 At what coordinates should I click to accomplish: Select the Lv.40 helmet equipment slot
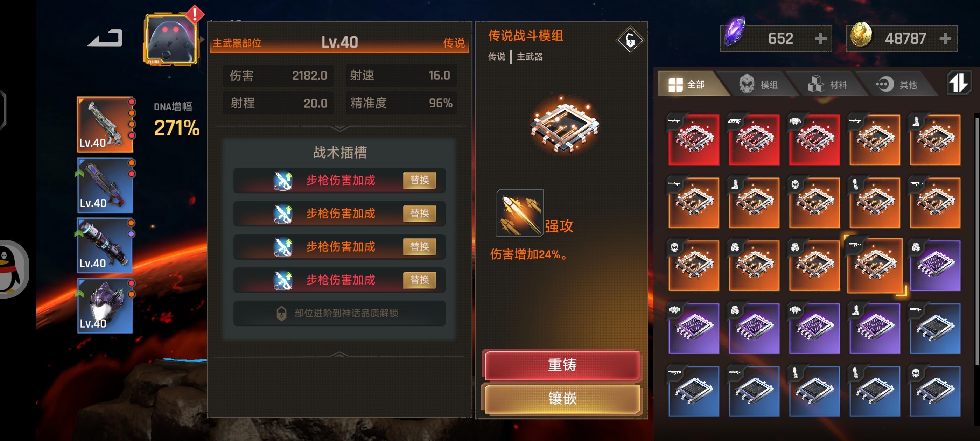tap(105, 306)
